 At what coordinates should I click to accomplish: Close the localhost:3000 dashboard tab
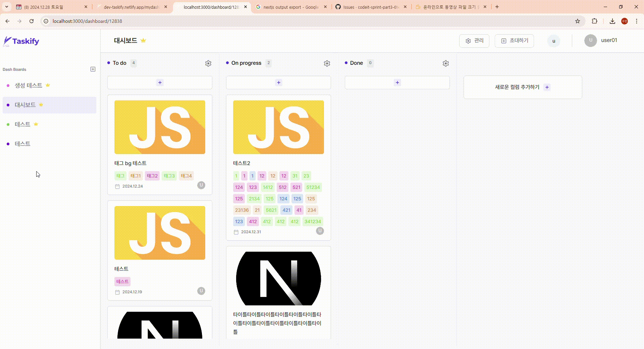tap(246, 7)
